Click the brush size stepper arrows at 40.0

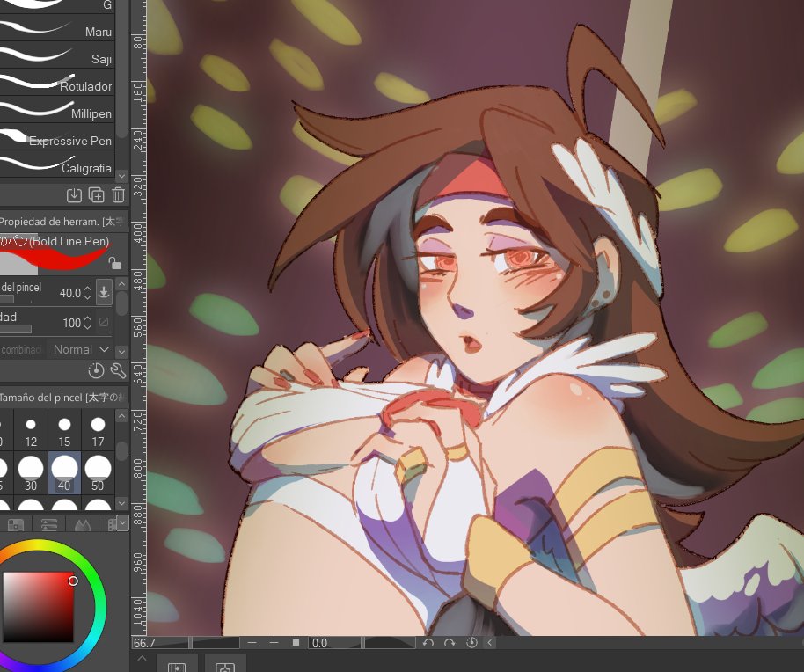pyautogui.click(x=87, y=293)
